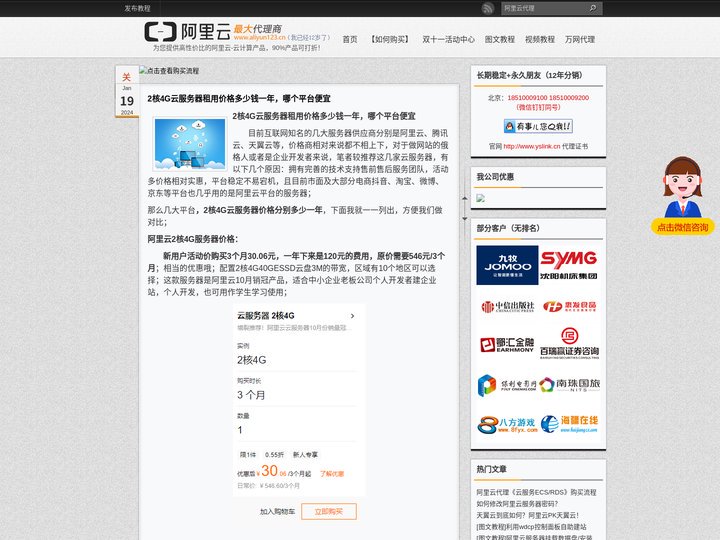Viewport: 720px width, 540px height.
Task: Click the 新人专享 tag
Action: click(x=305, y=455)
